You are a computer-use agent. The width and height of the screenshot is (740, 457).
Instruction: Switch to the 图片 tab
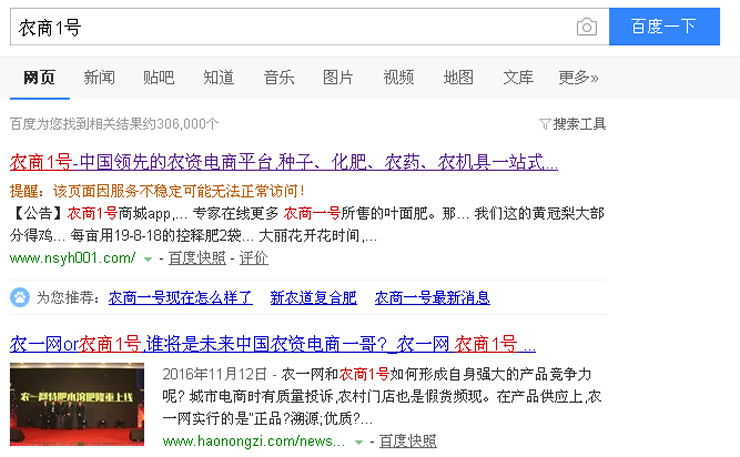point(338,78)
